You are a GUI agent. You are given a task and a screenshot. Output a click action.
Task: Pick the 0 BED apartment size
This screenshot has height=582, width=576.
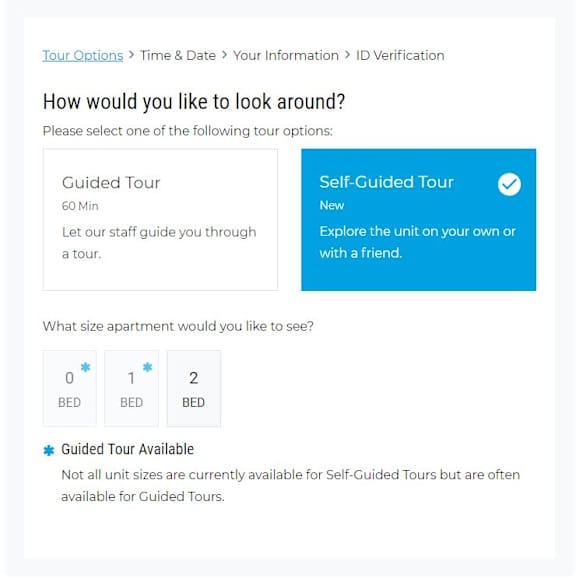pyautogui.click(x=69, y=388)
